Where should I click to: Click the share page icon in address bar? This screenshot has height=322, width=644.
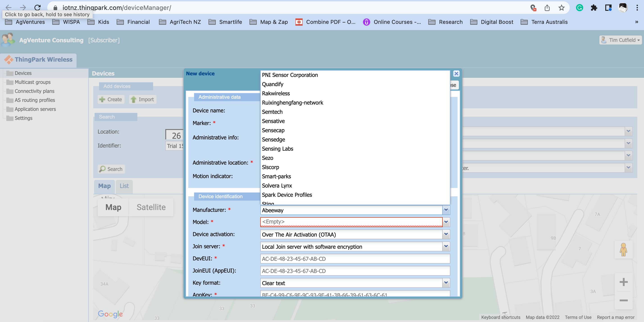point(547,8)
